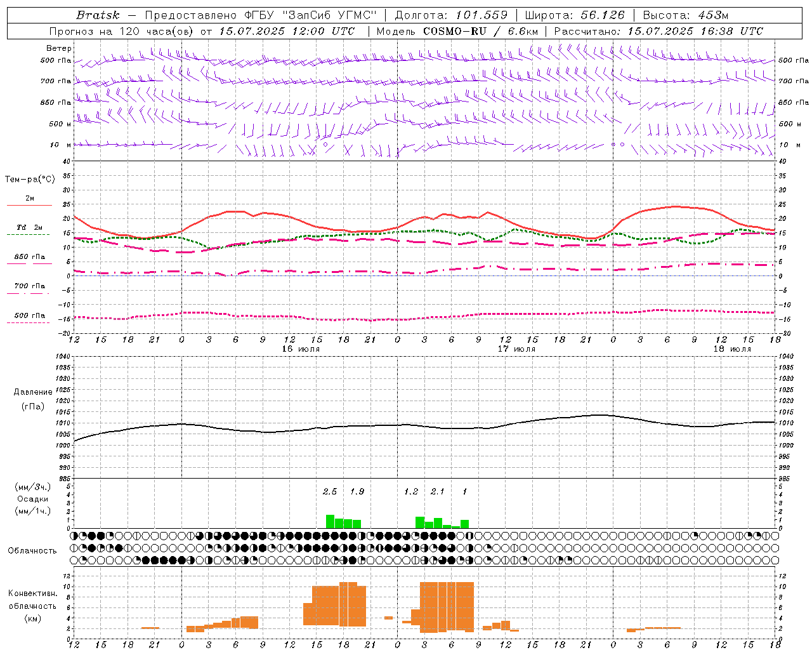The image size is (812, 650).
Task: Click the '18 июля' date label
Action: pyautogui.click(x=732, y=349)
